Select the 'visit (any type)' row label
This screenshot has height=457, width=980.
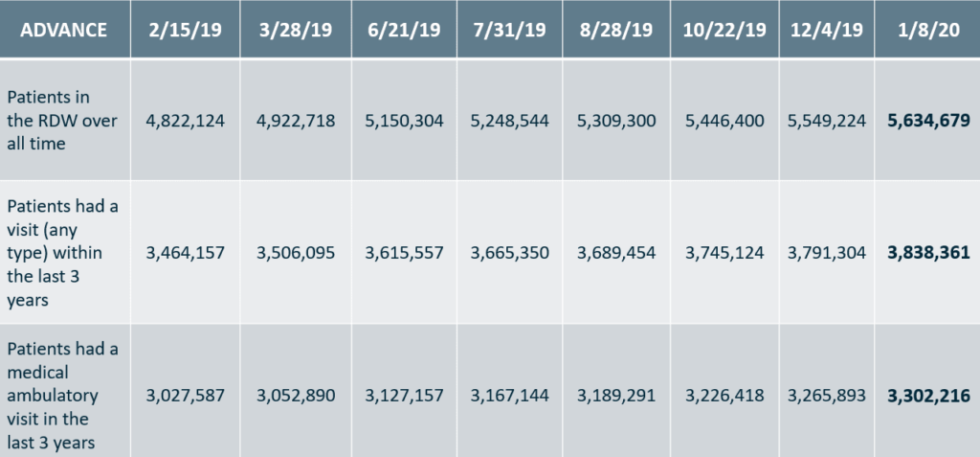[x=61, y=252]
